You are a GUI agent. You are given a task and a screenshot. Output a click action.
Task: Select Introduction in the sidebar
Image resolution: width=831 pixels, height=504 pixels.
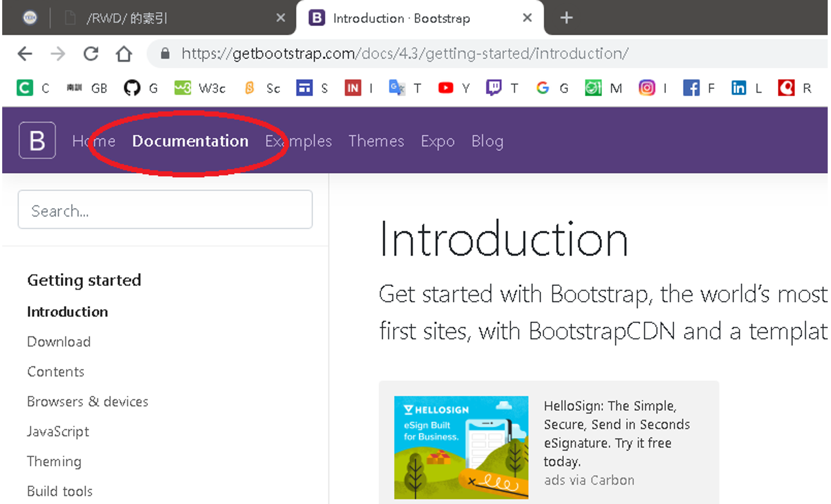(x=67, y=312)
